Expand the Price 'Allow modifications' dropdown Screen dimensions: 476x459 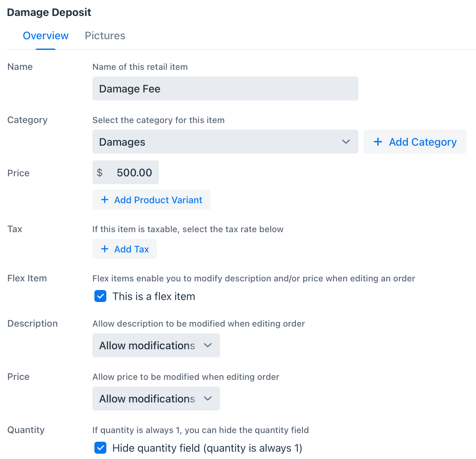tap(156, 398)
